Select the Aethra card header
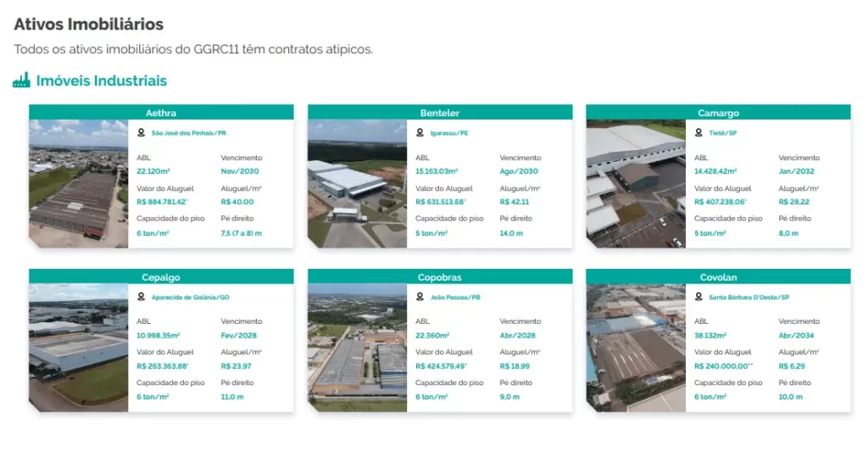 pos(161,113)
